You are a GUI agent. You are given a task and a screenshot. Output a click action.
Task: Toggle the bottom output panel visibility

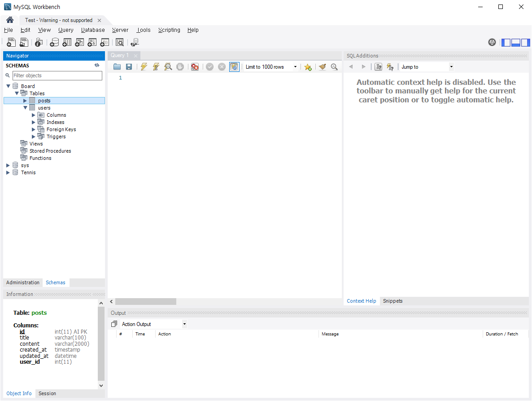point(516,43)
